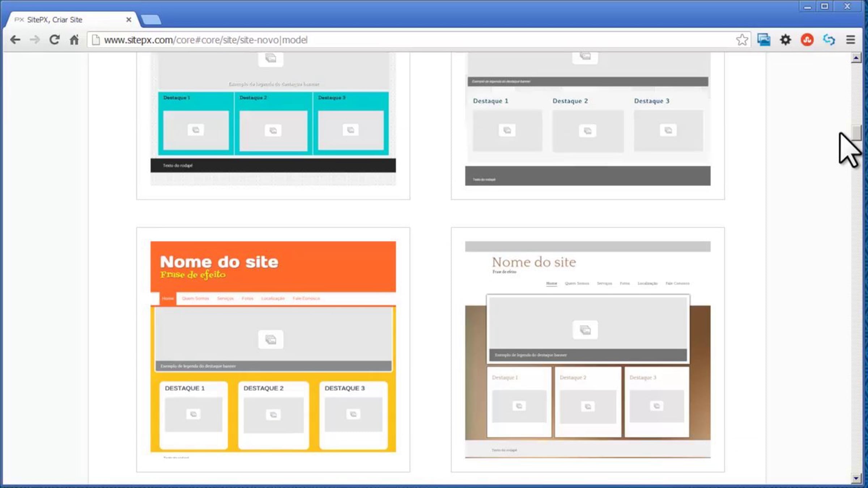Click the picture extension icon
Screen dimensions: 868x488
764,40
